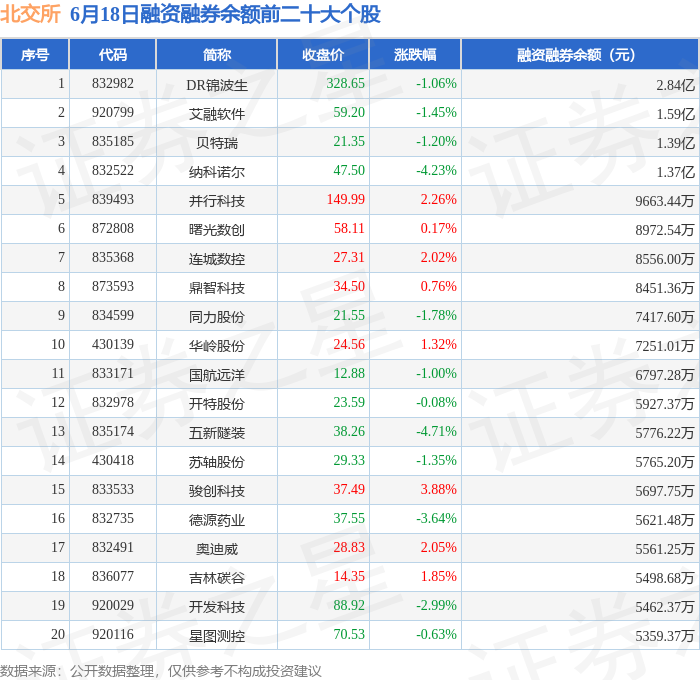Click change value -4.23%
The width and height of the screenshot is (700, 680).
436,171
